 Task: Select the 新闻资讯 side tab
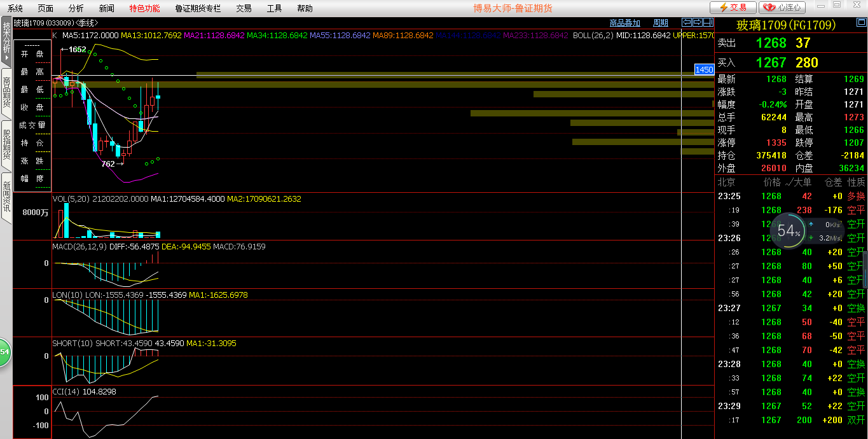[6, 197]
